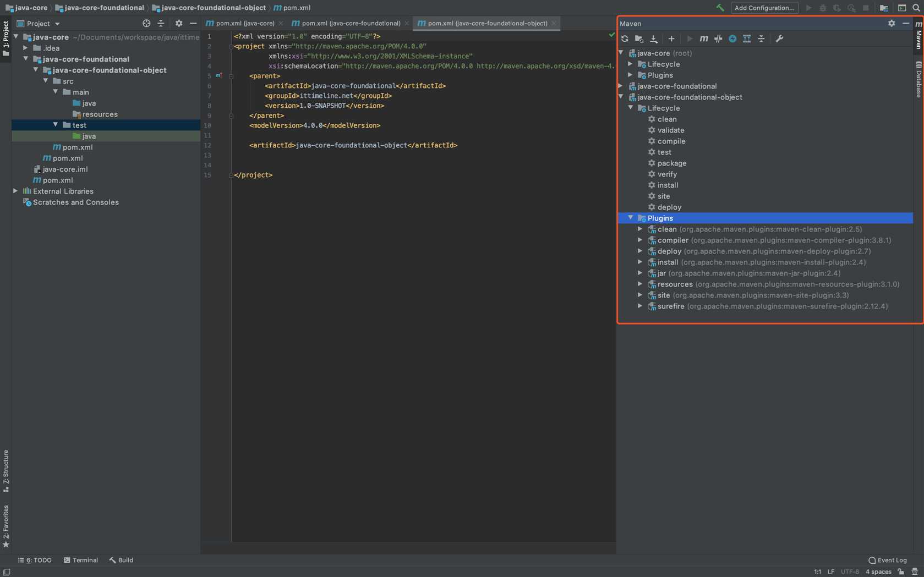Open the Event Log

888,560
